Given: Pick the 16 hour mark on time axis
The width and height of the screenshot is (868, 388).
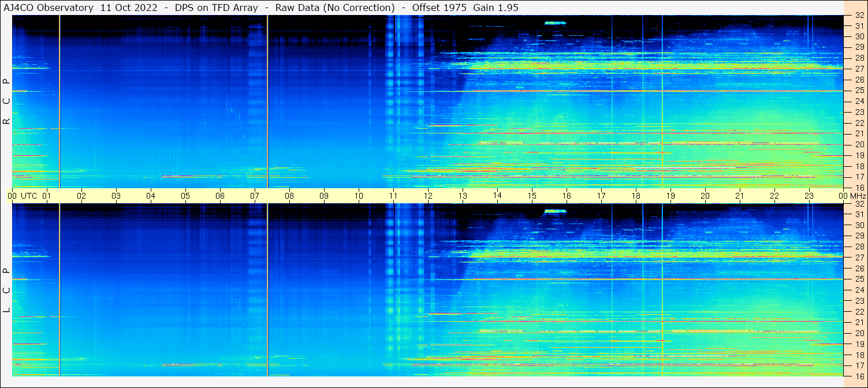Looking at the screenshot, I should tap(567, 196).
